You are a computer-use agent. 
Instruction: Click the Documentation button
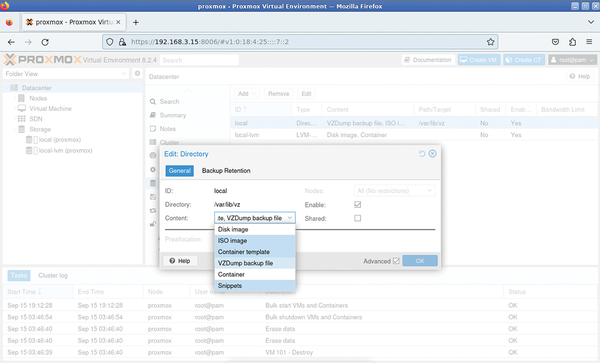428,60
